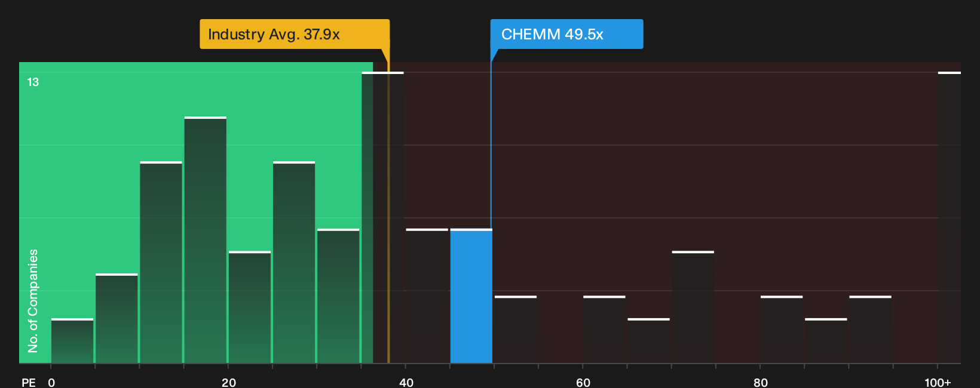
Task: Click the 'No. of Companies' axis title
Action: [33, 301]
